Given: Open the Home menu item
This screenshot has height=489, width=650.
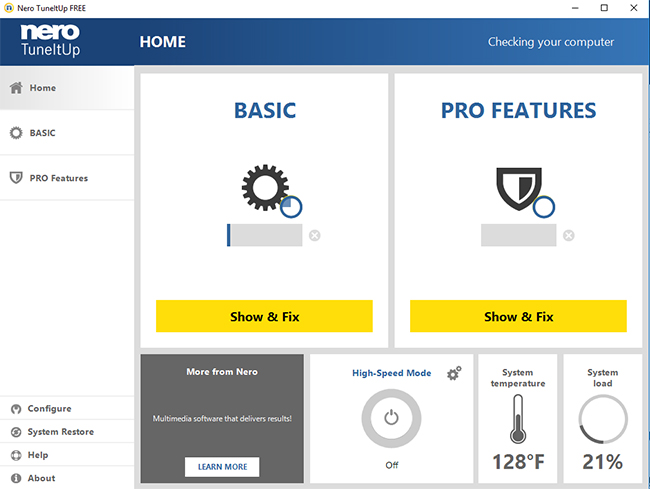Looking at the screenshot, I should 67,88.
